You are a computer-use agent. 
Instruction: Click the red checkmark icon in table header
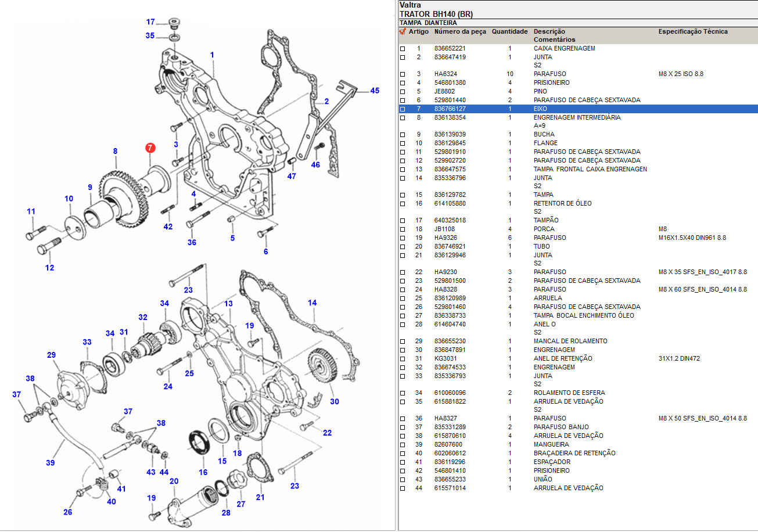point(402,31)
